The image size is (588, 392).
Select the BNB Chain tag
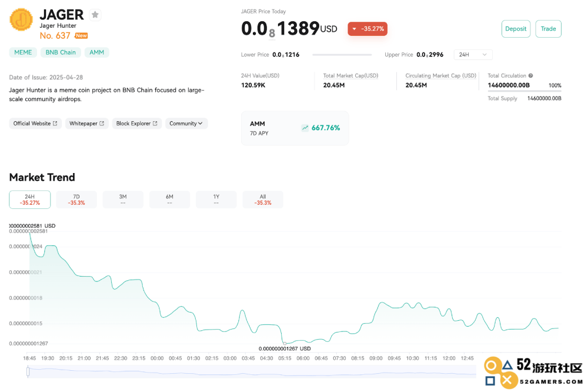(x=61, y=52)
